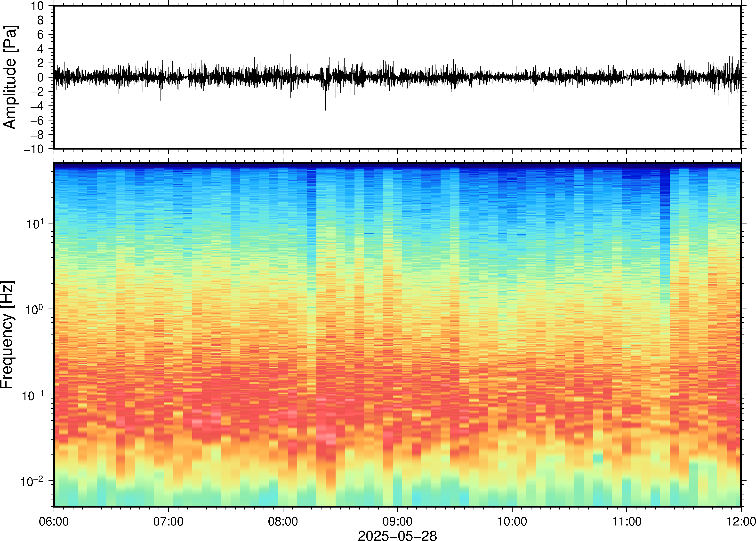
Task: Click amplitude tick label 6
Action: coord(41,34)
